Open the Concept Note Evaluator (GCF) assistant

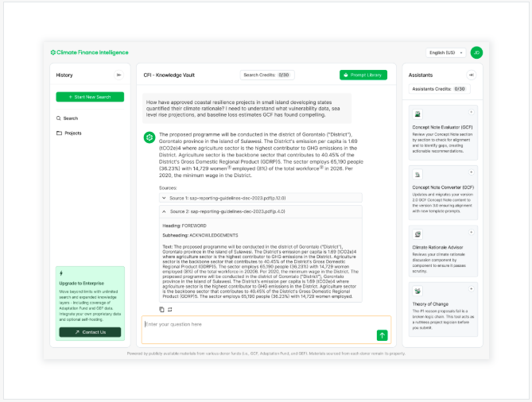pyautogui.click(x=443, y=133)
